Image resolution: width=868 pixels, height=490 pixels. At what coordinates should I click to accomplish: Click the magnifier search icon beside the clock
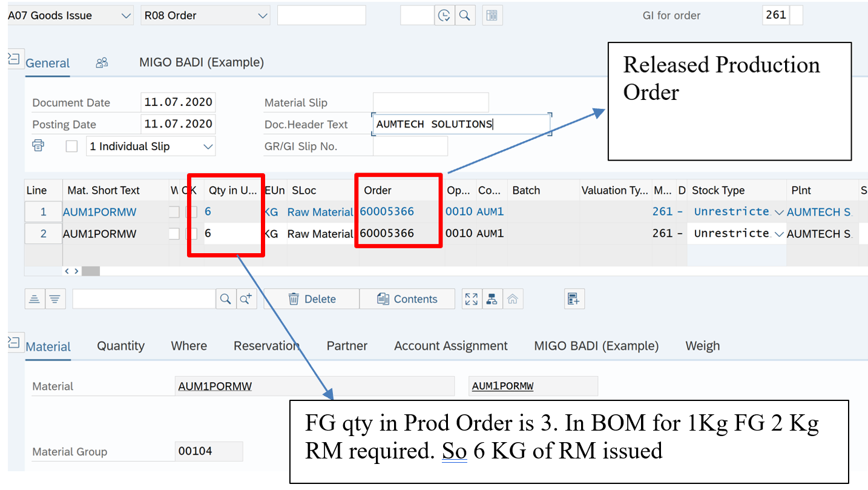coord(464,16)
